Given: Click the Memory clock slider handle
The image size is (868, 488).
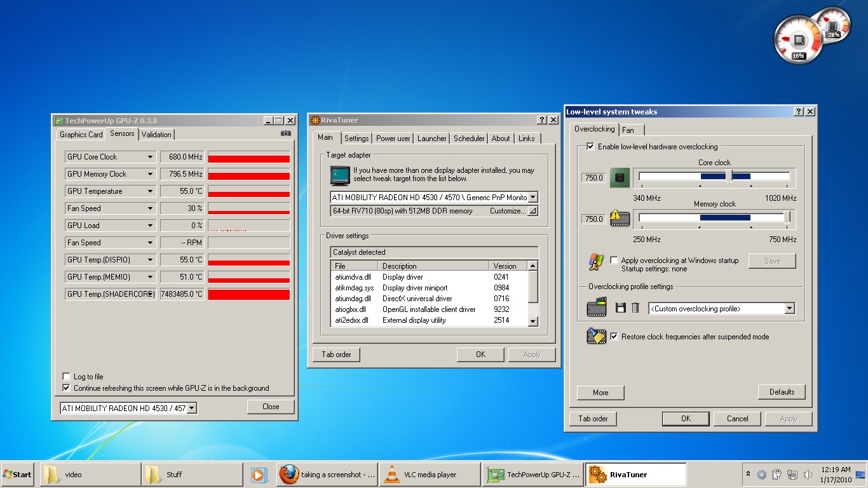Looking at the screenshot, I should tap(787, 217).
